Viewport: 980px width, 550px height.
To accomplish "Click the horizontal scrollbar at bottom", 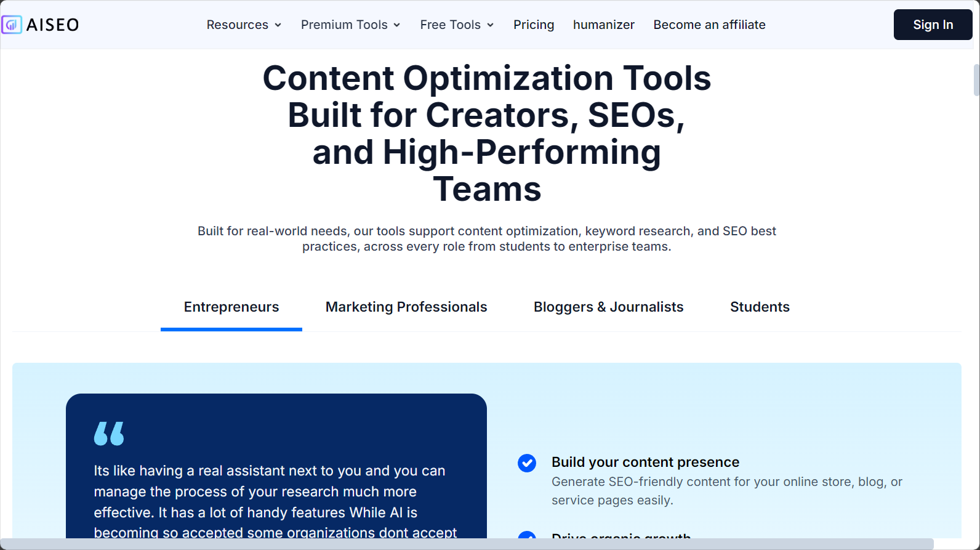I will tap(467, 544).
